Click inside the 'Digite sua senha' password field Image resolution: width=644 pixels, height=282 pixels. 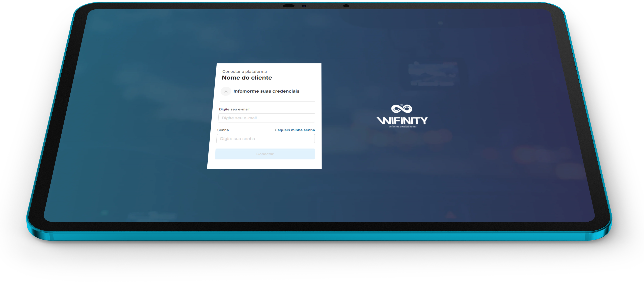265,139
